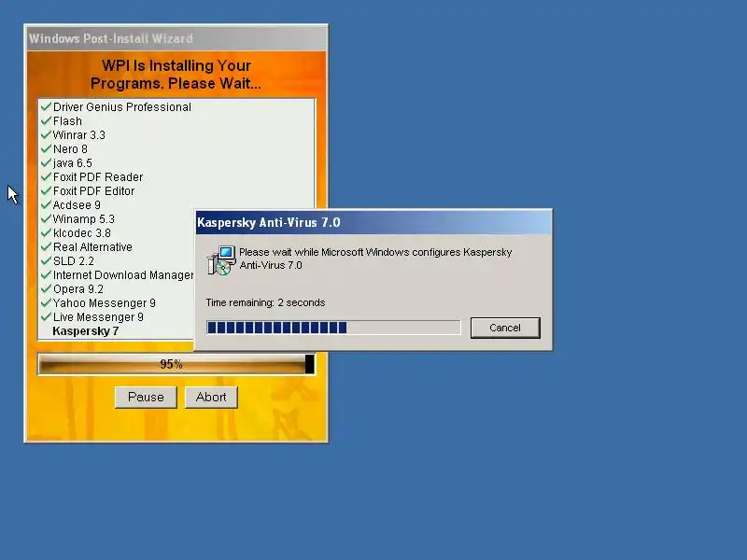Click the checkmark beside Opera 9.2
The height and width of the screenshot is (560, 747).
point(46,288)
